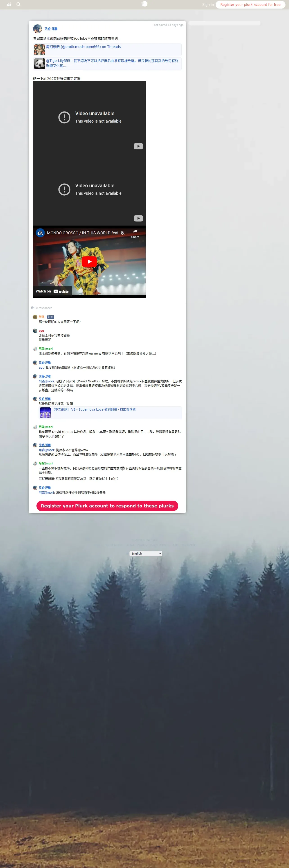
Task: Open 阿森mori's name on the 原本想點進去聽 reply
Action: point(46,349)
